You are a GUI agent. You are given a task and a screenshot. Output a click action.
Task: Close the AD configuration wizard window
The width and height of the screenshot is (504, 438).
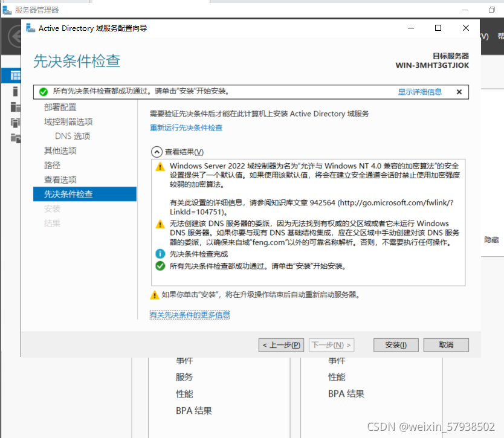pyautogui.click(x=466, y=28)
